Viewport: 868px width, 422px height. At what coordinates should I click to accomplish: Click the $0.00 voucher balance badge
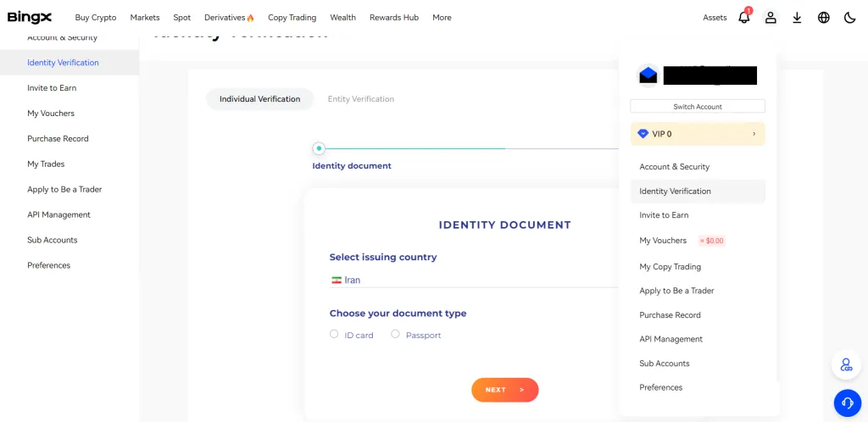tap(712, 242)
